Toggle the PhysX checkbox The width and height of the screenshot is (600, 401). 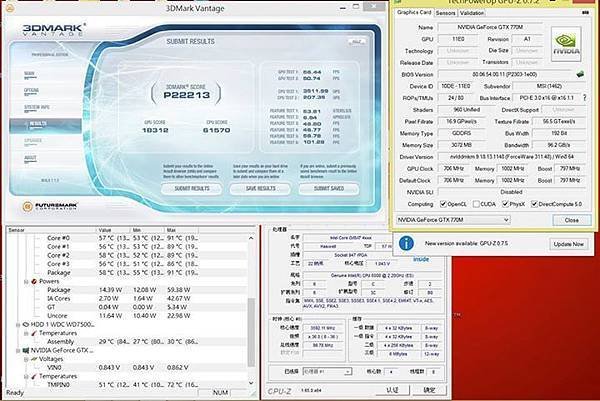click(505, 204)
